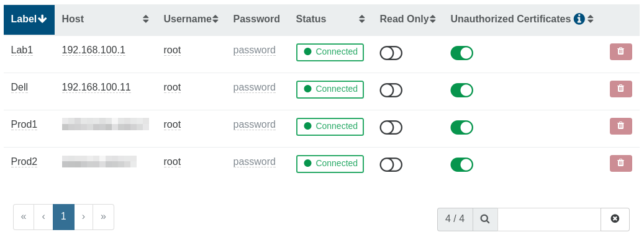
Task: Open the Unauthorized Certificates info icon
Action: pyautogui.click(x=579, y=19)
